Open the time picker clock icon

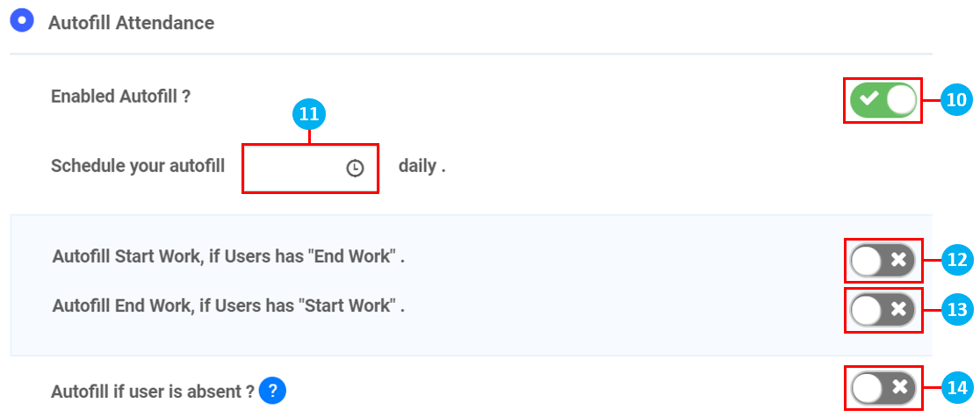355,169
